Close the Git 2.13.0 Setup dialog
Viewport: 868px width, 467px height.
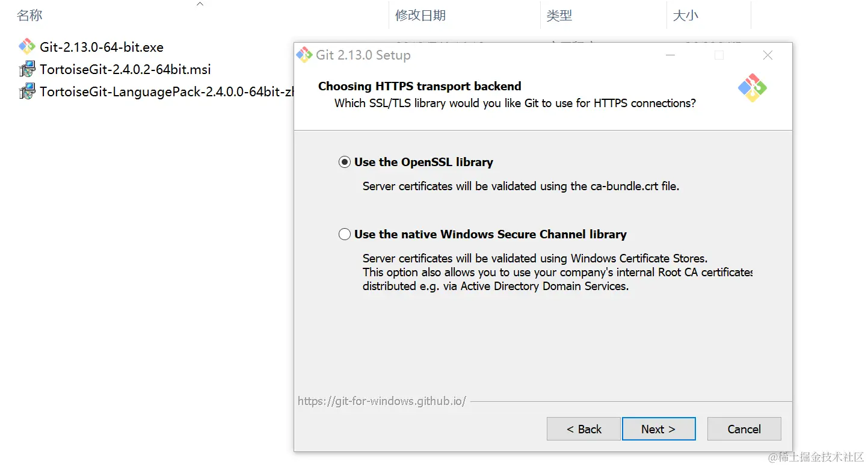coord(768,55)
